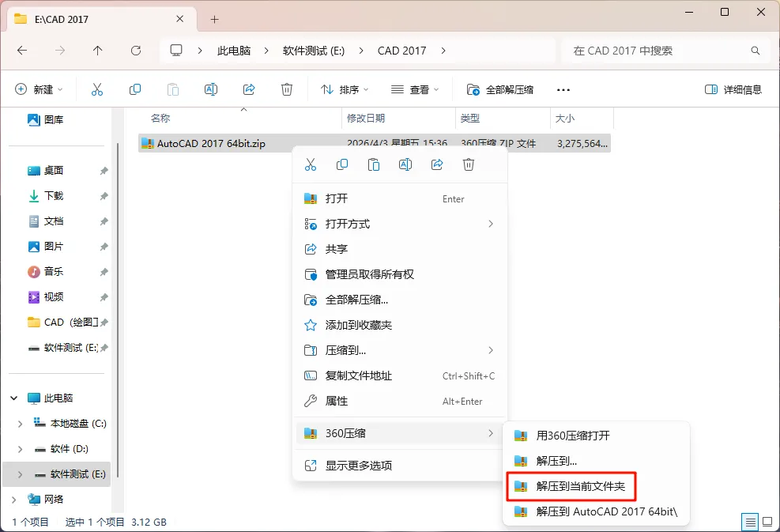Click the Copy icon in the Explorer toolbar
The image size is (780, 532).
pyautogui.click(x=135, y=89)
